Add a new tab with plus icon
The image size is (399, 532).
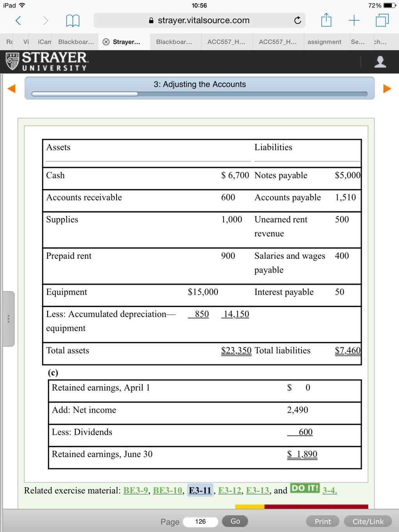[354, 20]
